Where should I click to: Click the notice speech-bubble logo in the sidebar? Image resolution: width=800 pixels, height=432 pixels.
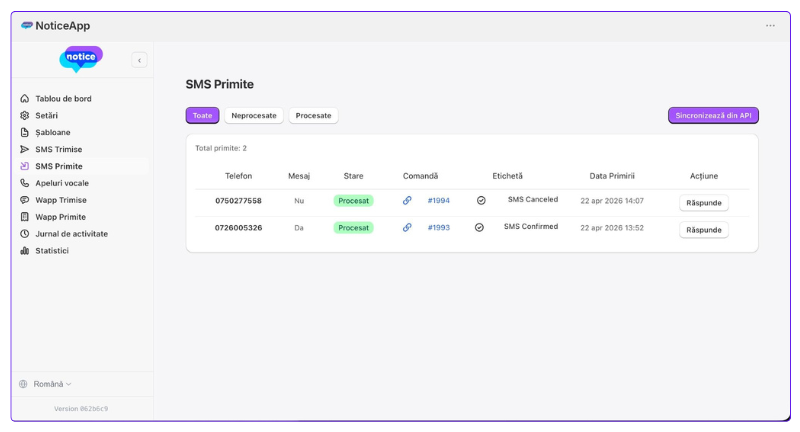coord(81,59)
